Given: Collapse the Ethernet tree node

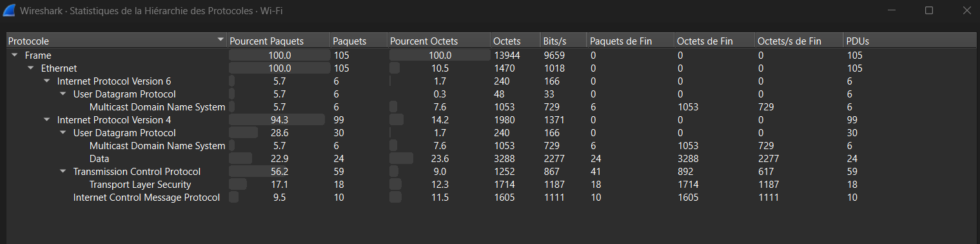Looking at the screenshot, I should (30, 68).
